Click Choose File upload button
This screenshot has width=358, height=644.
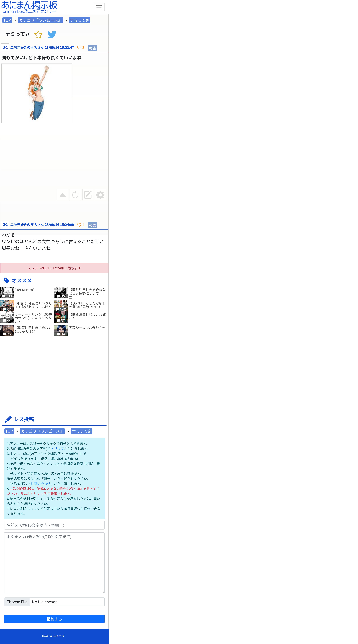coord(17,602)
